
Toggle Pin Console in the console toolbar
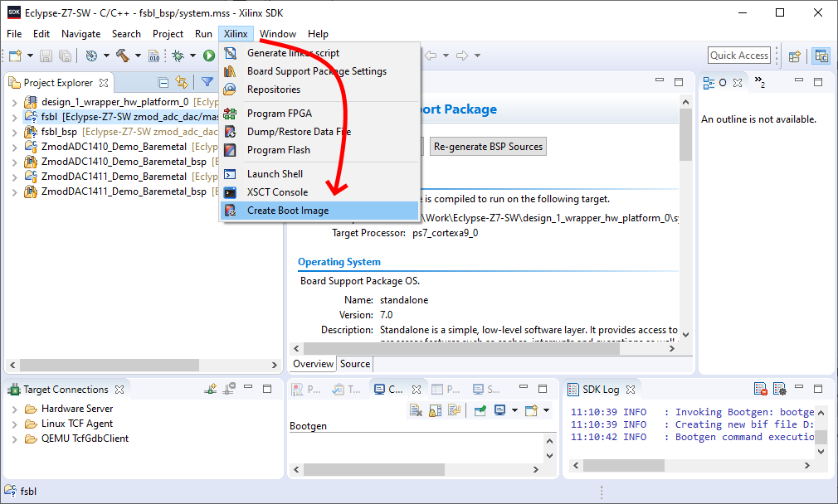pyautogui.click(x=480, y=410)
